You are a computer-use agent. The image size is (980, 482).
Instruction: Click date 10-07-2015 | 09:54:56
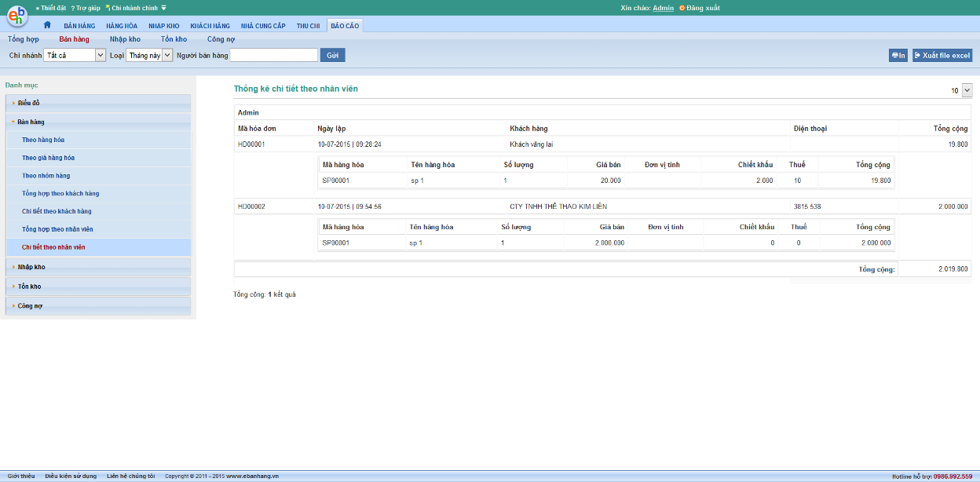point(349,206)
